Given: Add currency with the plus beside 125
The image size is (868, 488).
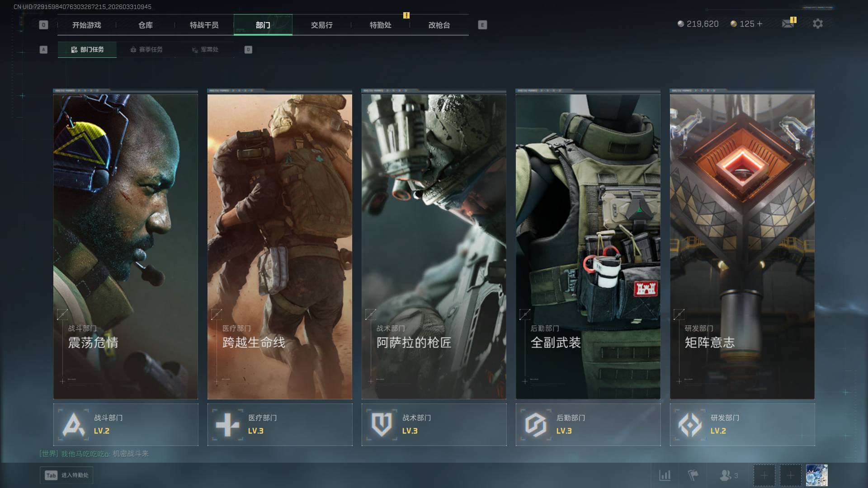Looking at the screenshot, I should 759,24.
